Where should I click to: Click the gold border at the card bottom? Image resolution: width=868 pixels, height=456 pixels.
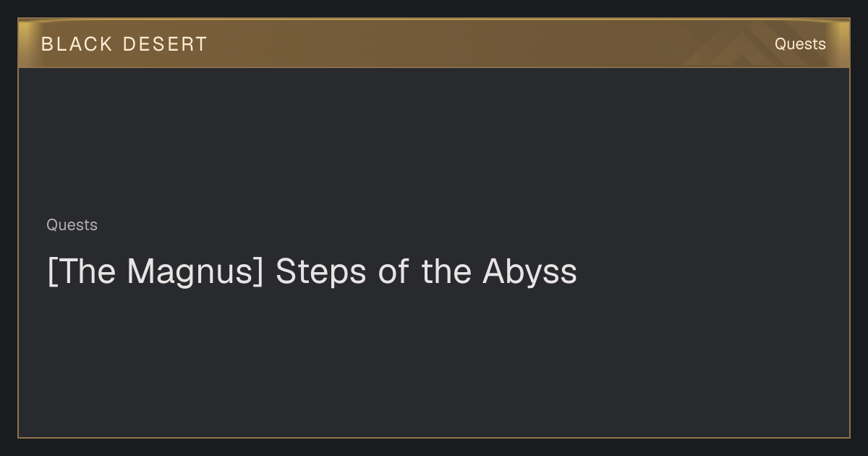coord(434,437)
